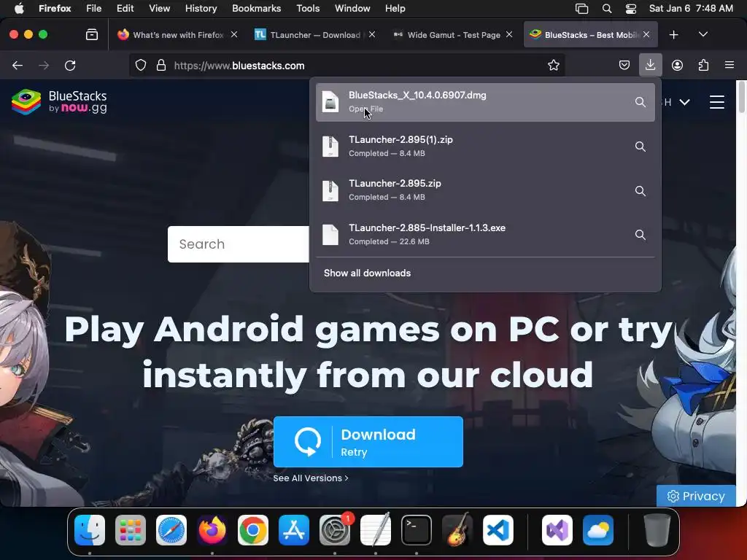
Task: Go back to the previous page
Action: pos(18,65)
